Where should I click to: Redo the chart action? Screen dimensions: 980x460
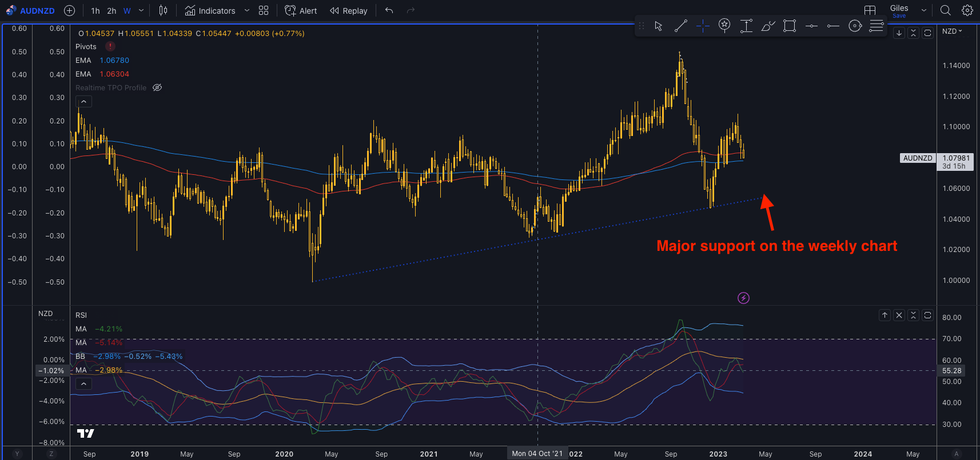pyautogui.click(x=411, y=10)
